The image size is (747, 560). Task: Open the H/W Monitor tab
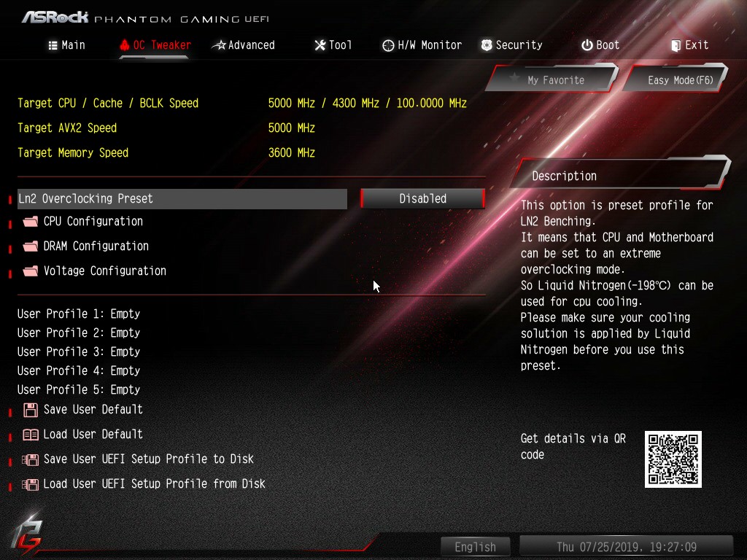pyautogui.click(x=422, y=45)
